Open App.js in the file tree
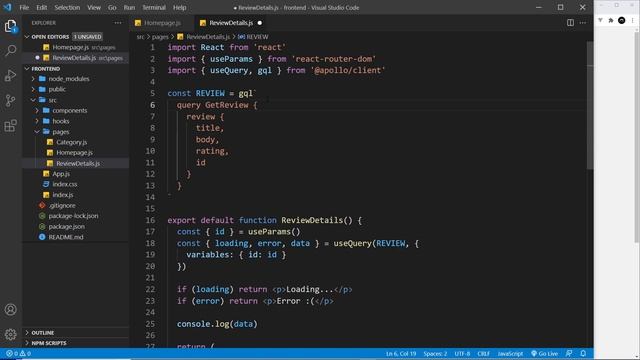 [x=76, y=174]
